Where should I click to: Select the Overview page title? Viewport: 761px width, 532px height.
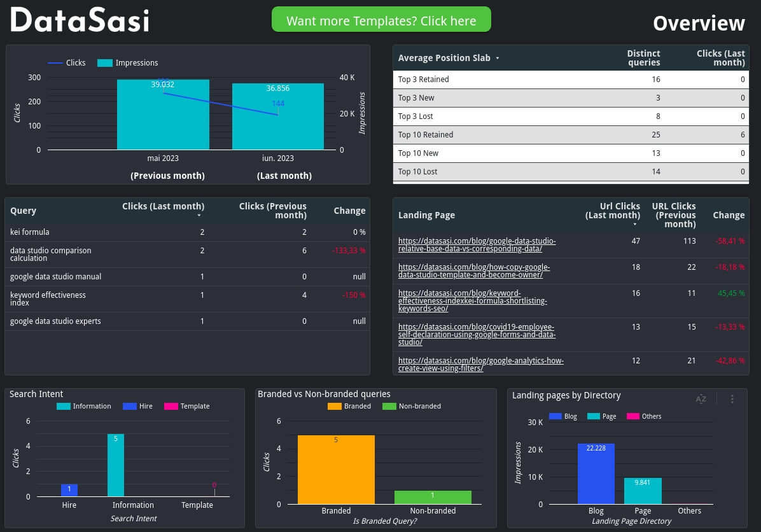click(699, 23)
